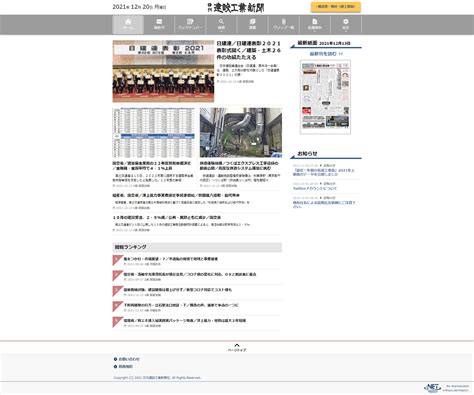Image resolution: width=474 pixels, height=395 pixels.
Task: Open settings with the gear nav icon
Action: 346,24
